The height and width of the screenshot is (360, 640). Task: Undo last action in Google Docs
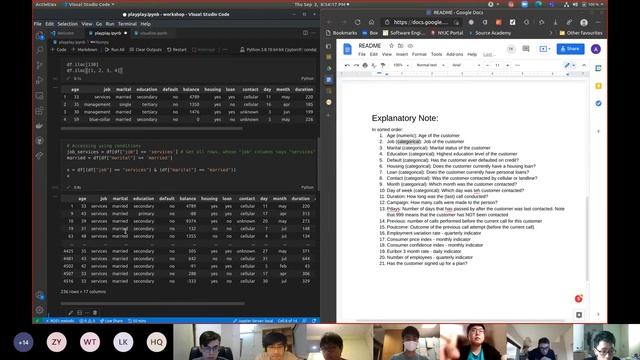(347, 65)
